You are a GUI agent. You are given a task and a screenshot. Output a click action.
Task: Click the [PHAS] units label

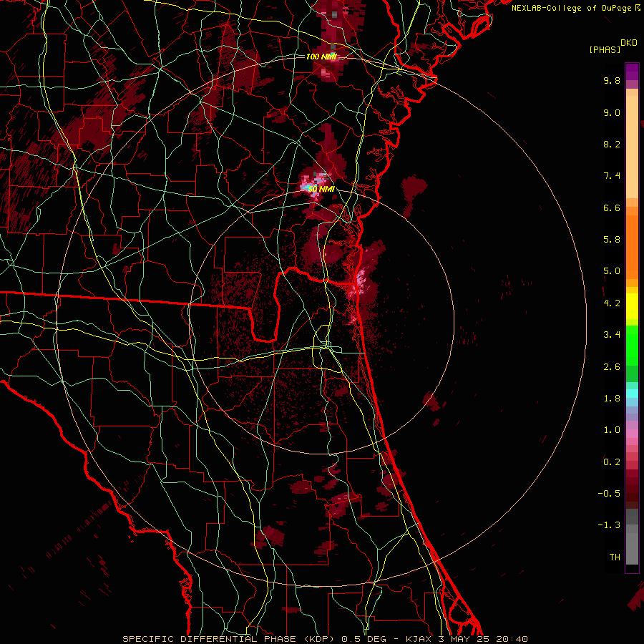click(x=604, y=49)
